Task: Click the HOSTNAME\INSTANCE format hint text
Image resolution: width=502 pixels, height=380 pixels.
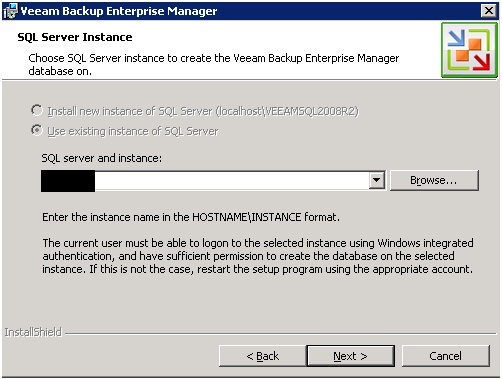Action: (191, 217)
